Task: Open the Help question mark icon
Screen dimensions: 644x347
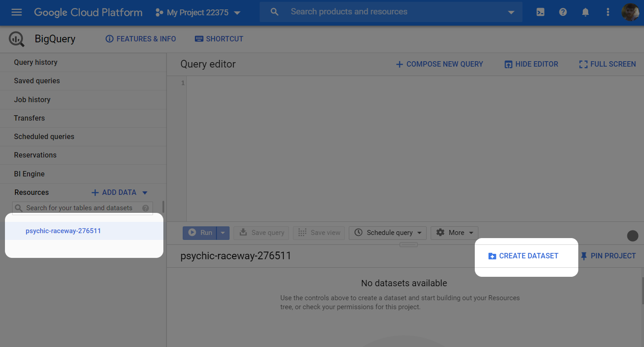Action: coord(563,13)
